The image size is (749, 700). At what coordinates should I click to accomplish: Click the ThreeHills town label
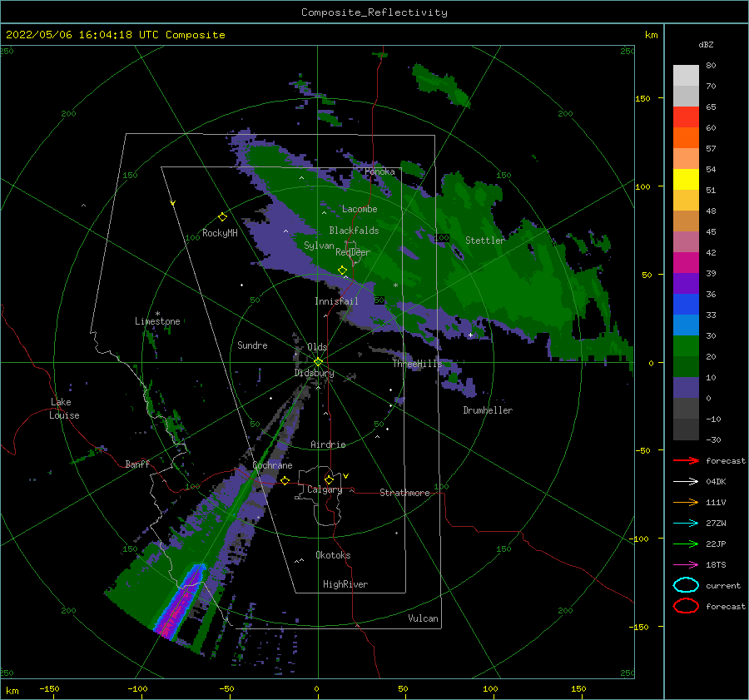(x=417, y=364)
